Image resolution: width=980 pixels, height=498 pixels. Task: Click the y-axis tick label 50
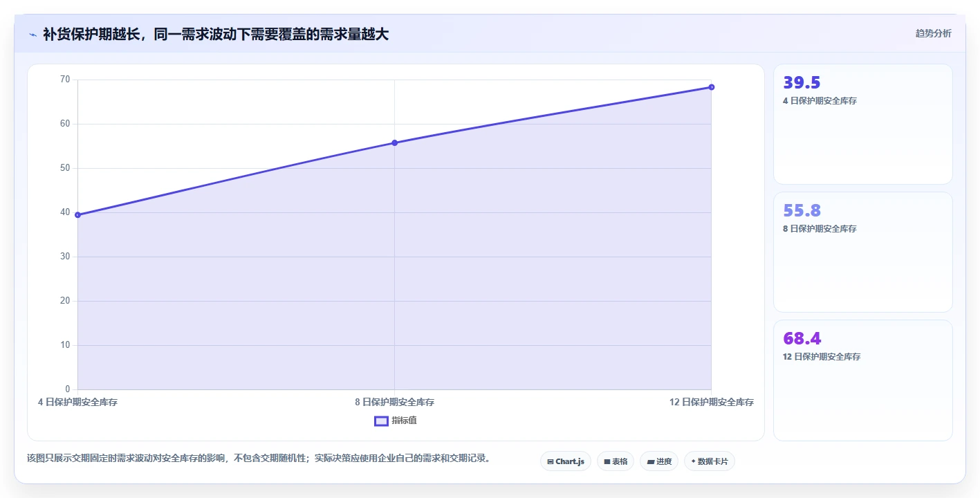65,168
